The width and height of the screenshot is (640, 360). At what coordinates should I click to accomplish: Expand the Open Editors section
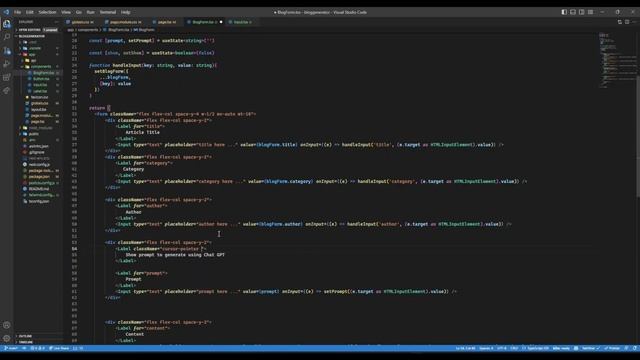[39, 30]
